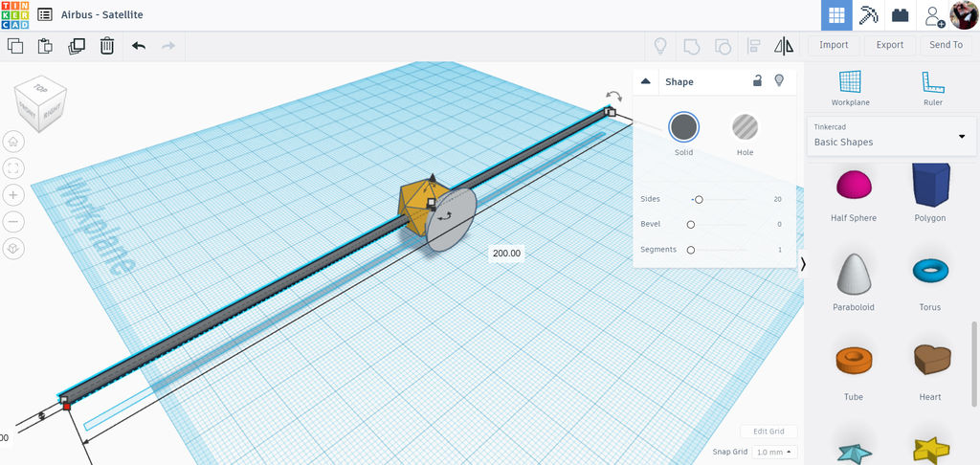Hide shape with panel lightbulb icon

[779, 80]
